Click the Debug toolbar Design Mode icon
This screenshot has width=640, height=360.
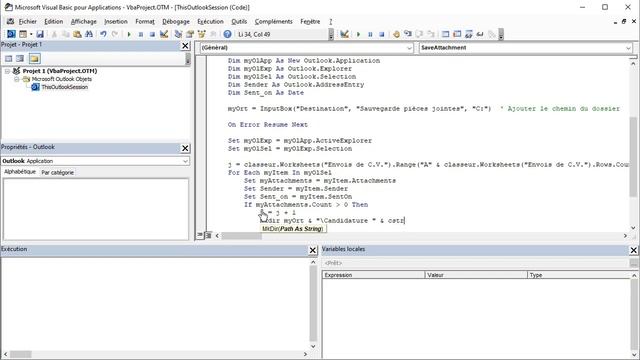(x=344, y=34)
